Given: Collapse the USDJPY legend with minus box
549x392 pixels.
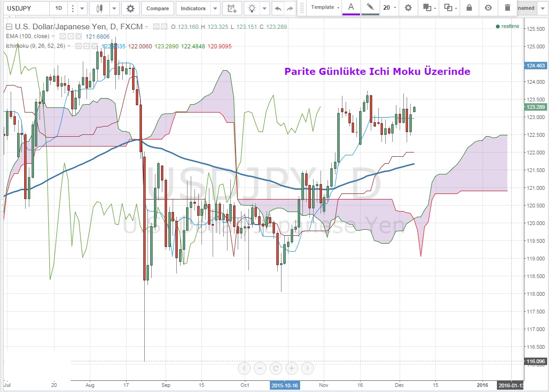Looking at the screenshot, I should pyautogui.click(x=8, y=27).
